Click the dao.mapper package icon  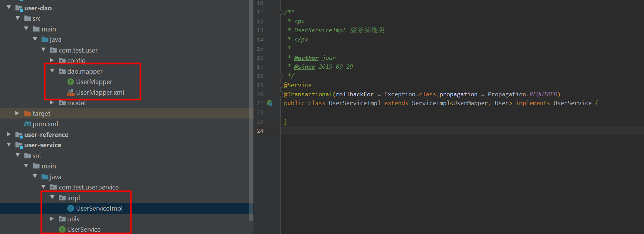62,71
